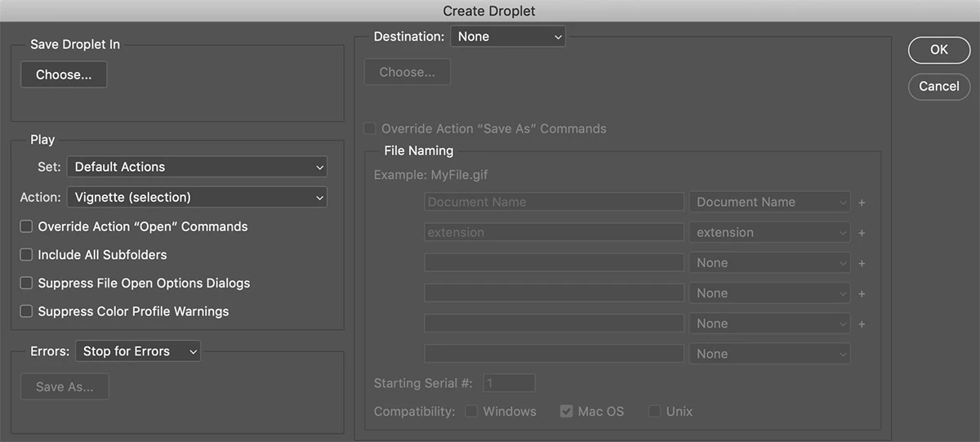
Task: Open first file naming dropdown Document Name
Action: [x=770, y=202]
